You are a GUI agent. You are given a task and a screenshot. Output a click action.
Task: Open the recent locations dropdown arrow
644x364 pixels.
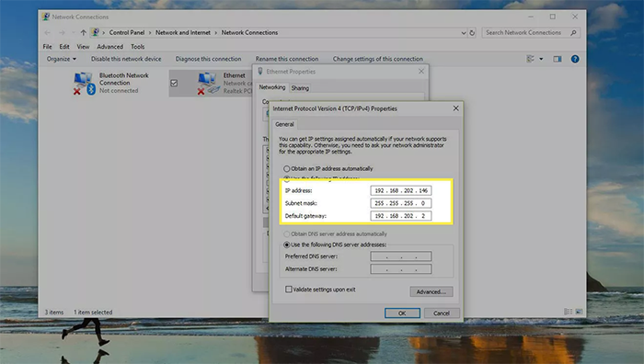pyautogui.click(x=73, y=32)
